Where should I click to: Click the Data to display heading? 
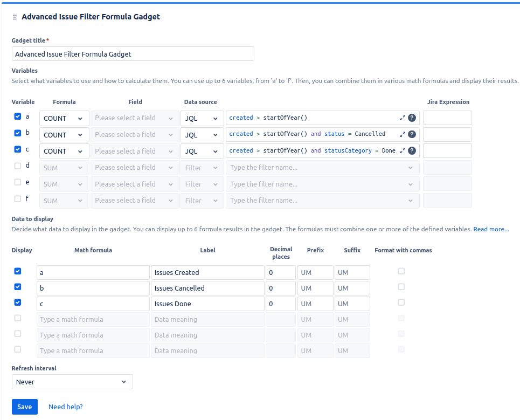[32, 219]
